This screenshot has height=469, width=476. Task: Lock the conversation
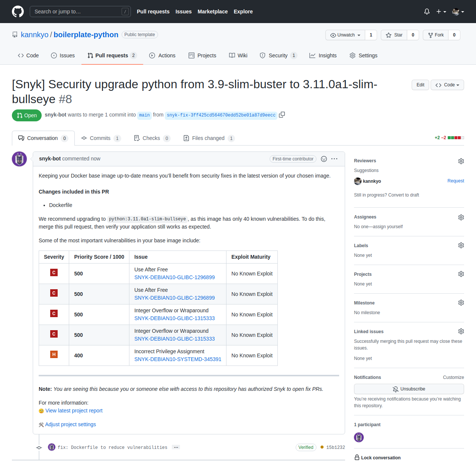(377, 458)
